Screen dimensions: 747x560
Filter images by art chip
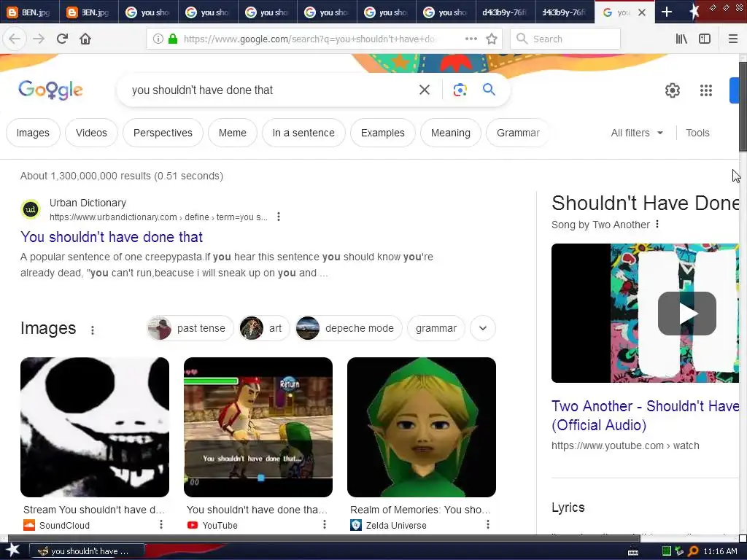tap(264, 328)
